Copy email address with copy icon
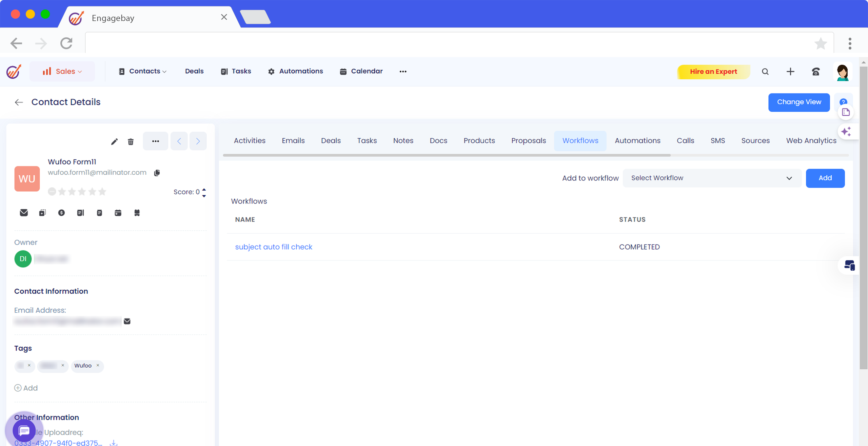This screenshot has width=868, height=446. pos(157,173)
